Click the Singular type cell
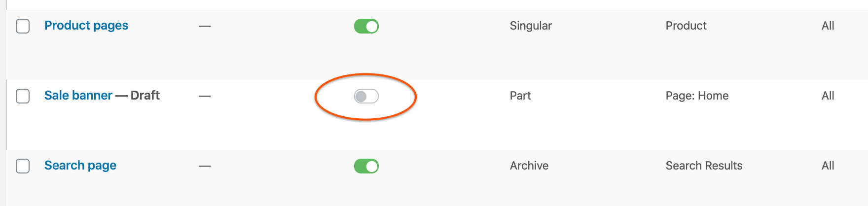Screen dimensions: 868x206 (x=531, y=26)
